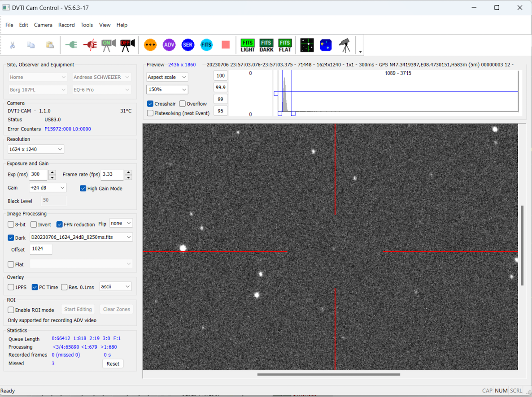Start ADV recording with purple ADV icon
The height and width of the screenshot is (397, 532).
point(169,45)
